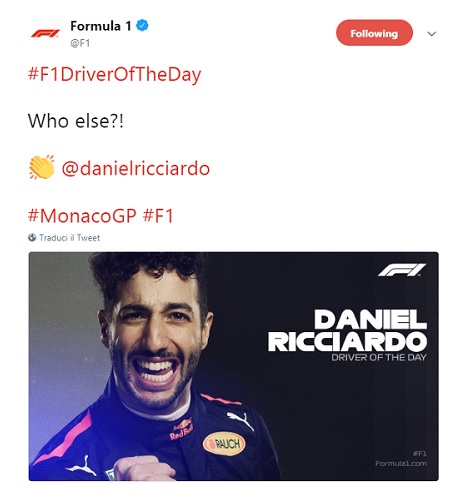Click the clapping hands emoji
This screenshot has height=502, width=453.
41,167
